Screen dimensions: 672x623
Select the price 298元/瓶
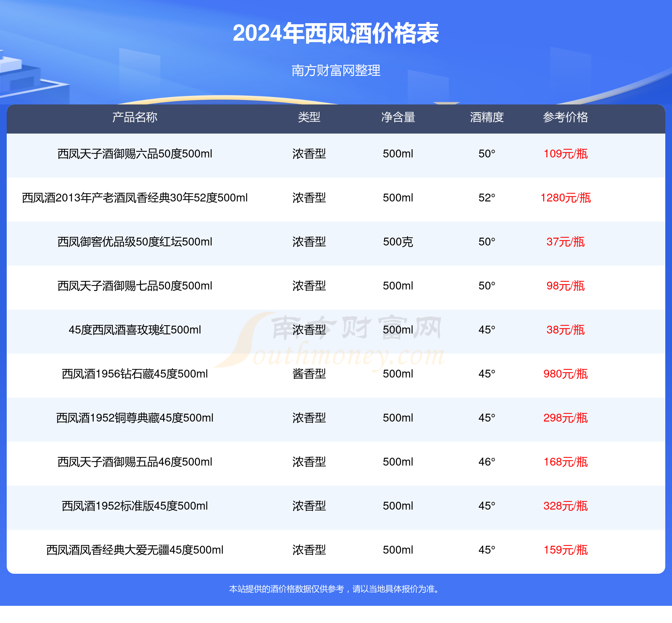coord(566,418)
